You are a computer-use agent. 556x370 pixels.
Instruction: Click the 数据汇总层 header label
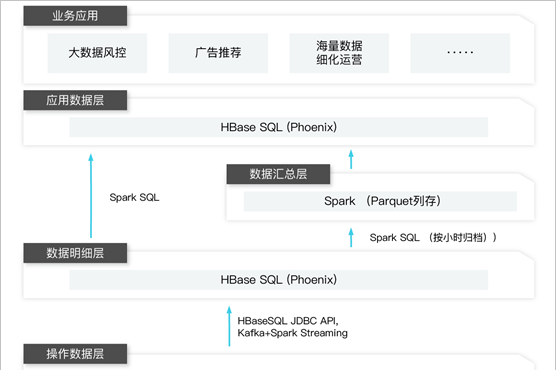[278, 174]
